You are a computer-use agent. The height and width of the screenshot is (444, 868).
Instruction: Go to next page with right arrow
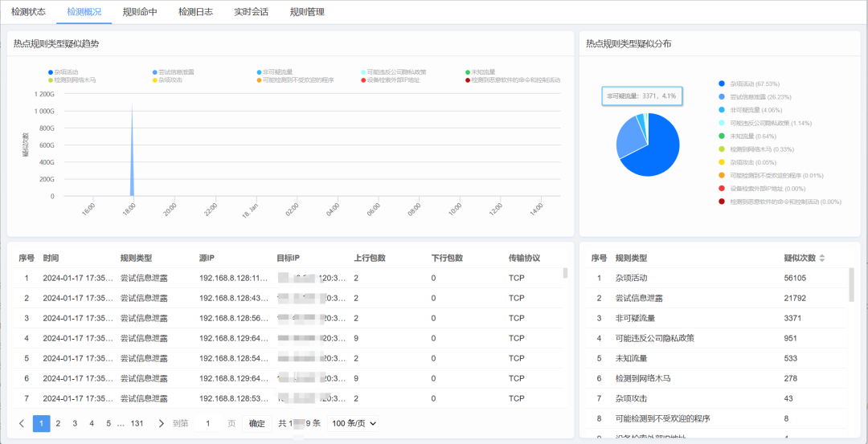pyautogui.click(x=161, y=424)
